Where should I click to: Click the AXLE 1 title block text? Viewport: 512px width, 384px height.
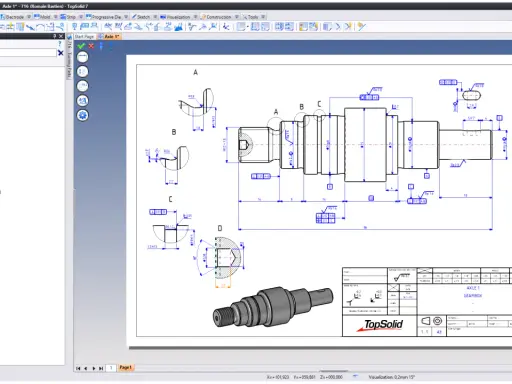click(473, 288)
